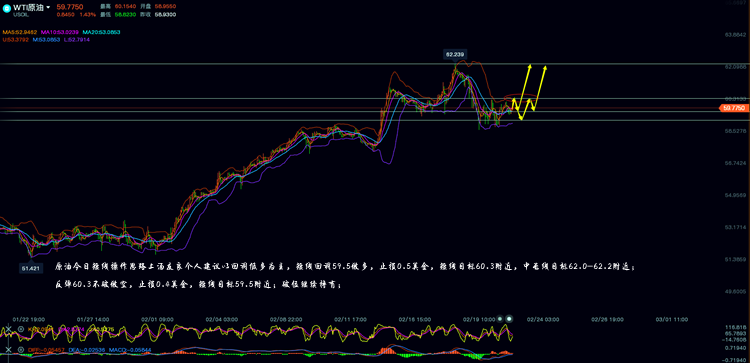Close the KDJ indicator panel with X
Viewport: 750px width, 363px height.
(8, 329)
